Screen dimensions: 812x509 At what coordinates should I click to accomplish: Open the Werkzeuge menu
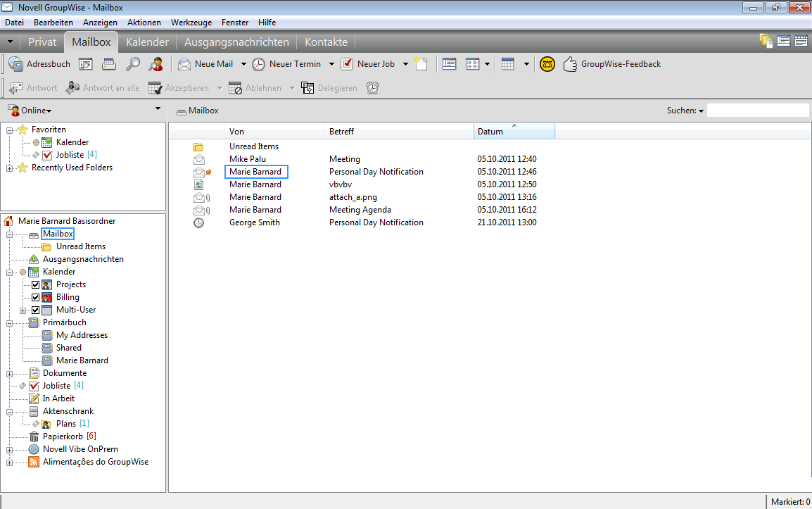[x=191, y=23]
